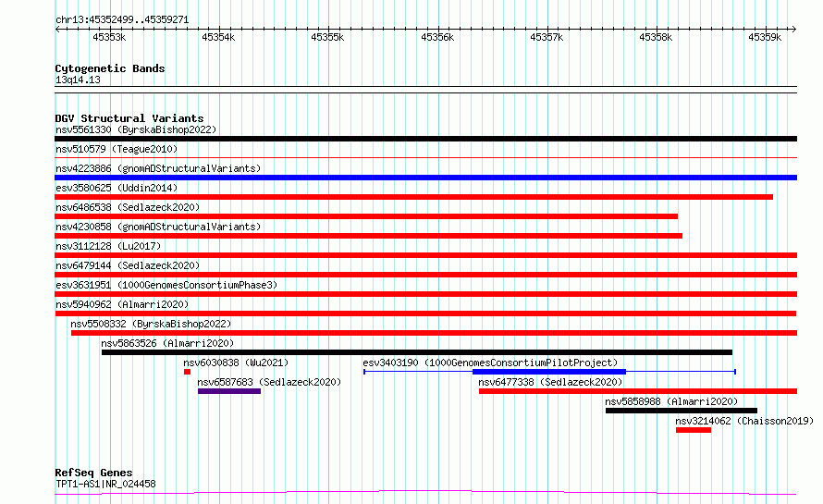The width and height of the screenshot is (823, 504).
Task: Click the 45353k ruler position
Action: (109, 37)
